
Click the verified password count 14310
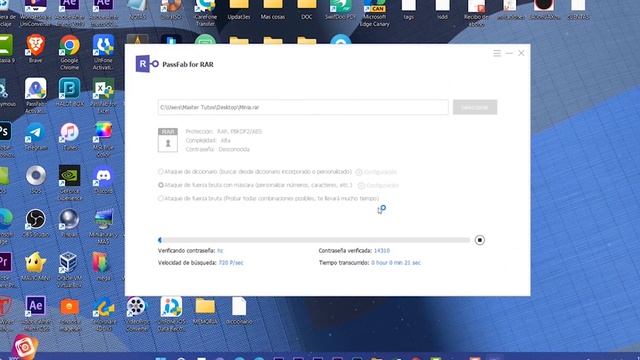(382, 251)
